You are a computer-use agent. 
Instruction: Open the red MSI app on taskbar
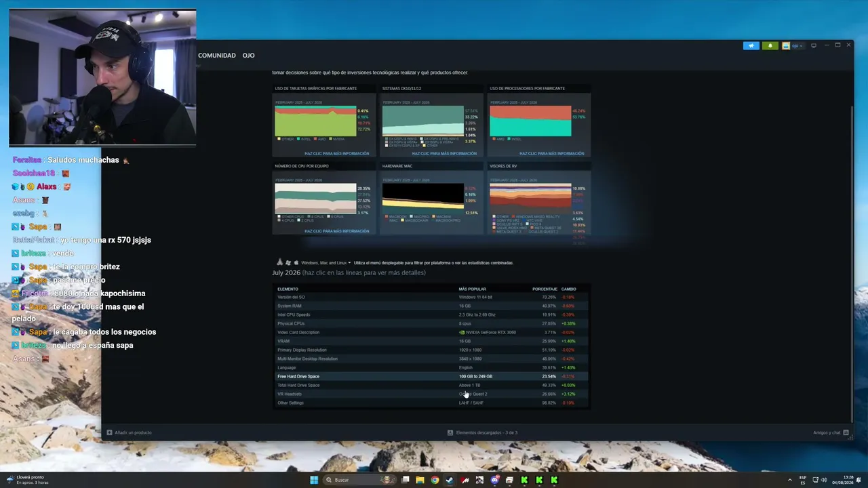(465, 480)
